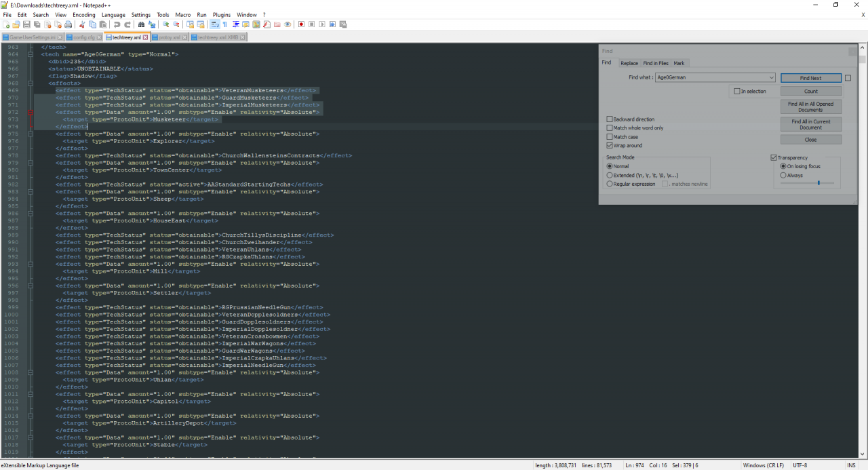868x470 pixels.
Task: Uncheck the Wrap around option
Action: [x=610, y=146]
